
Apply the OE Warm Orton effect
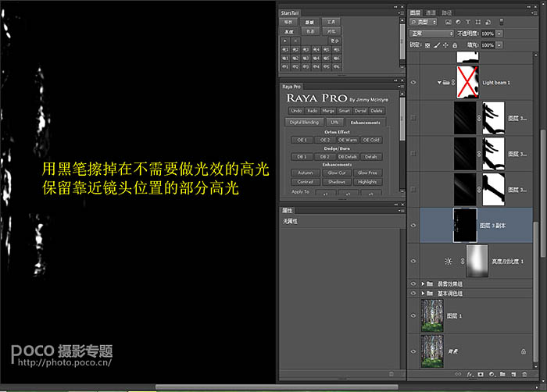[348, 140]
